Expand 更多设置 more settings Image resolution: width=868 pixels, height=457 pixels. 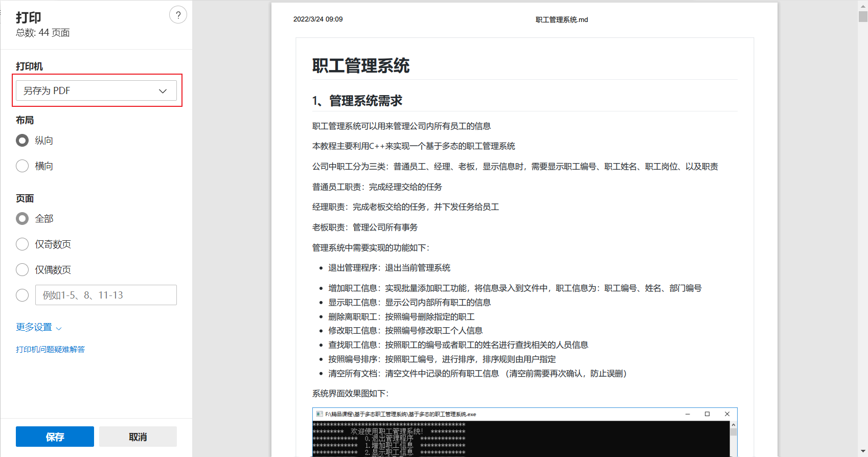coord(39,327)
